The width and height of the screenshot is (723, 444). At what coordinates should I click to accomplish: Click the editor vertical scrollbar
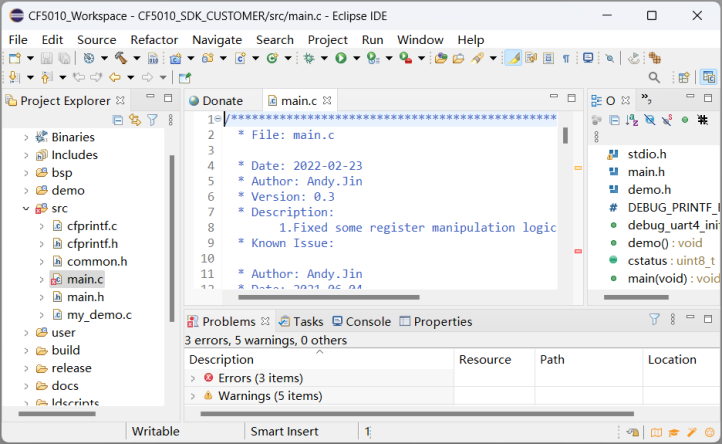pos(565,136)
